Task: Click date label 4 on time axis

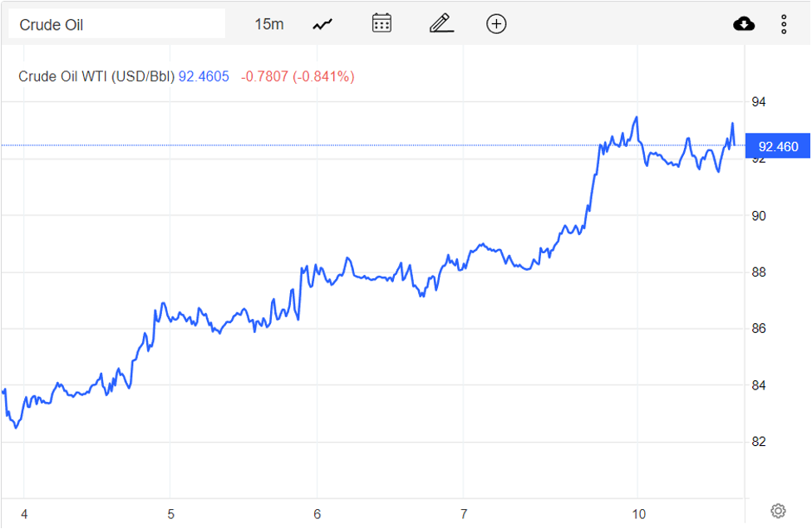Action: (x=23, y=514)
